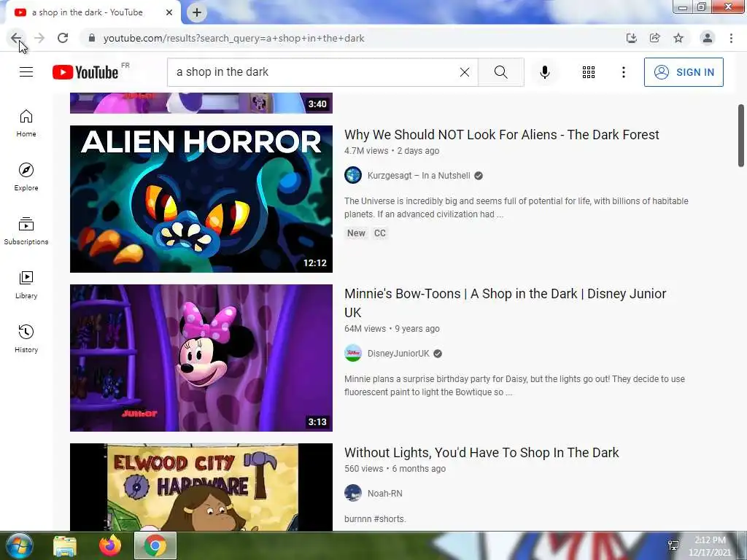Screen dimensions: 747x560
Task: Click the padlock site info icon
Action: 92,38
